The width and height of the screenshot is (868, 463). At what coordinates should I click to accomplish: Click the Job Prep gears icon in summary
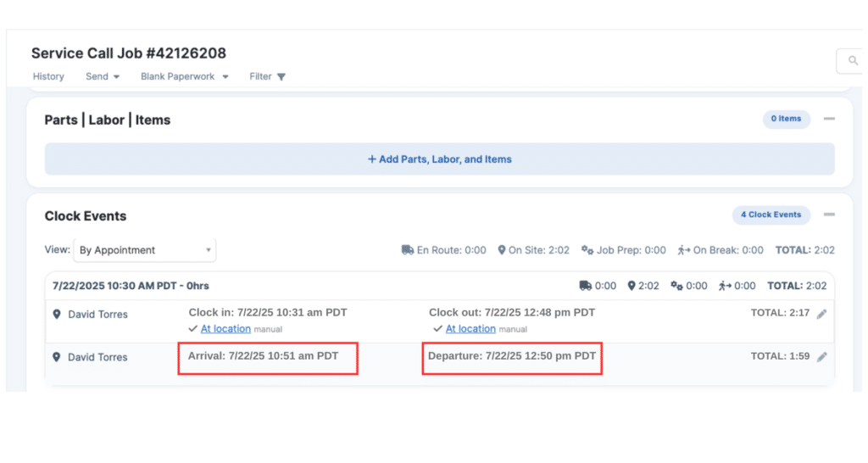click(587, 250)
